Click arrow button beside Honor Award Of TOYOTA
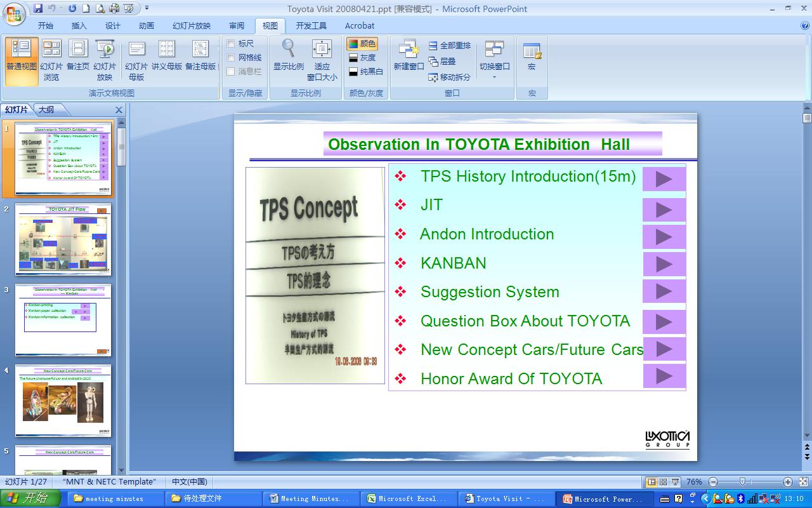Viewport: 812px width, 508px height. pyautogui.click(x=664, y=376)
